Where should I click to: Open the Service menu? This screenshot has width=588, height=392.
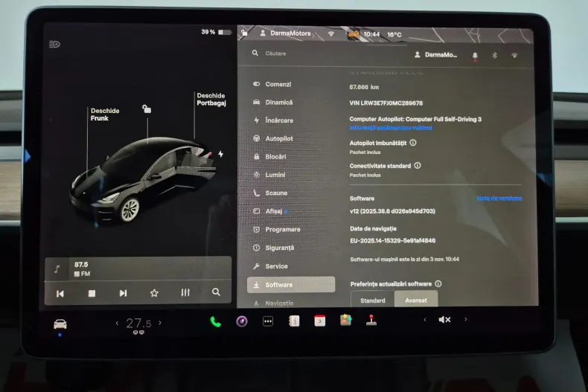tap(271, 266)
